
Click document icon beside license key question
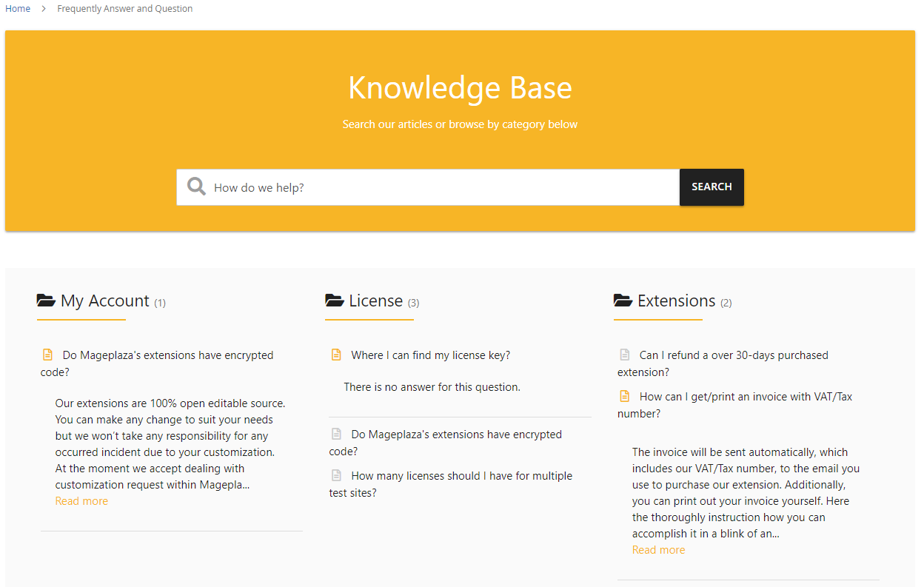pyautogui.click(x=336, y=355)
